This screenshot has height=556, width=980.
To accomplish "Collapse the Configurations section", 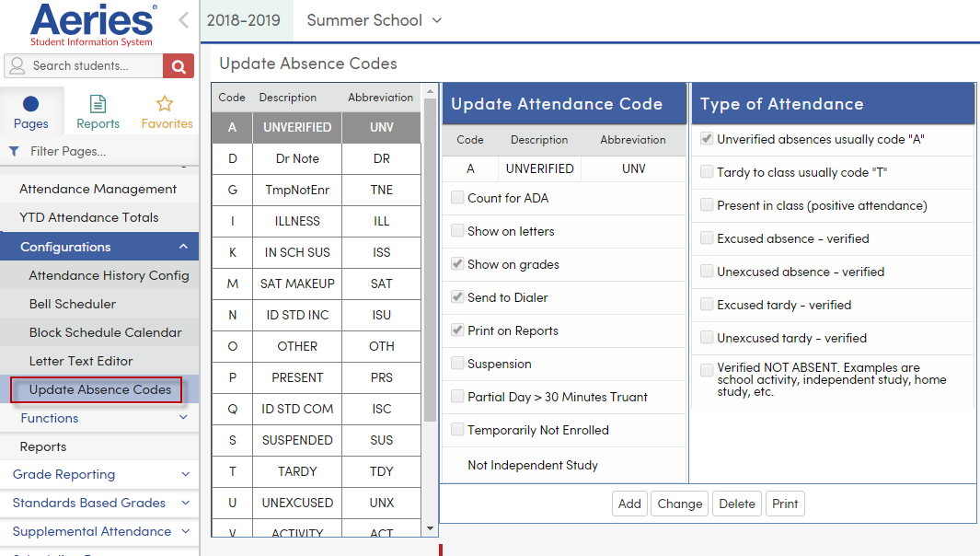I will coord(99,247).
